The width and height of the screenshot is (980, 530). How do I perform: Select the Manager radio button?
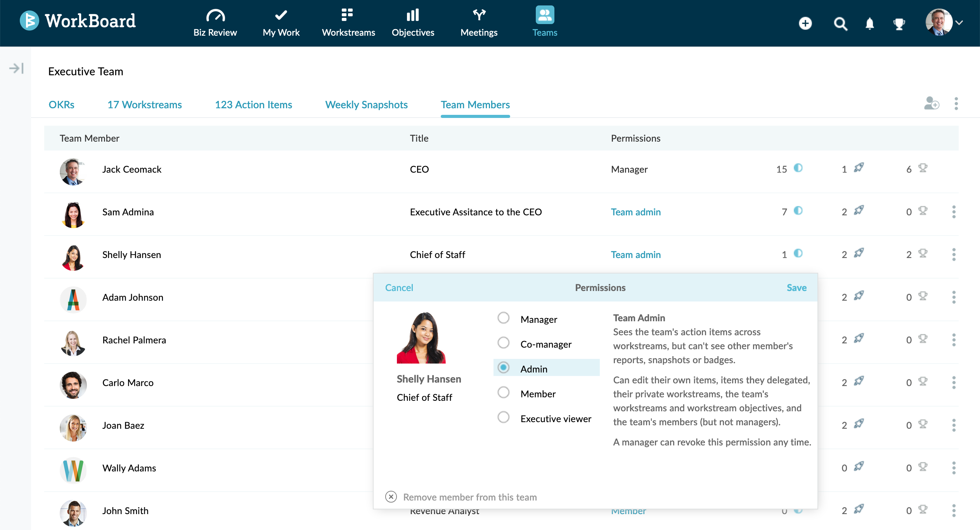[x=504, y=318]
